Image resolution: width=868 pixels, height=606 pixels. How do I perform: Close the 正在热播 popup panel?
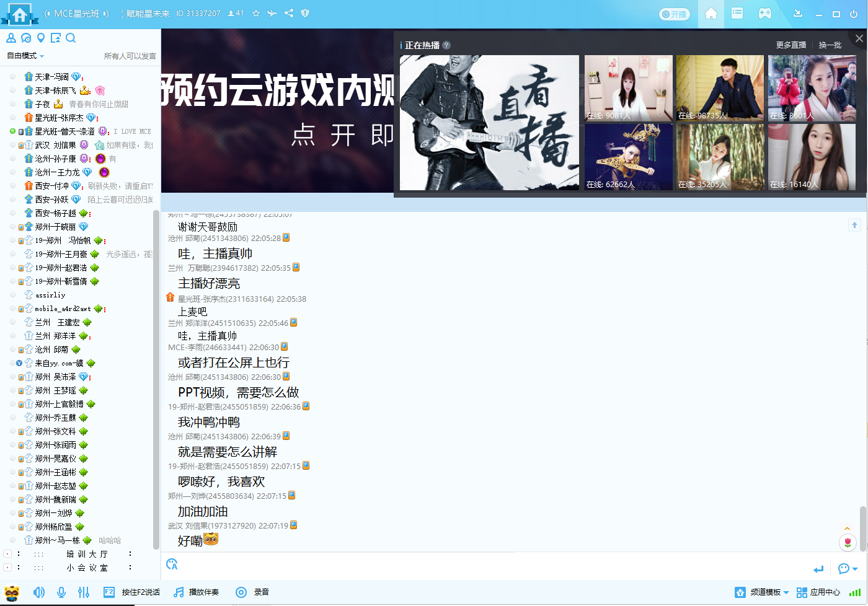[859, 38]
